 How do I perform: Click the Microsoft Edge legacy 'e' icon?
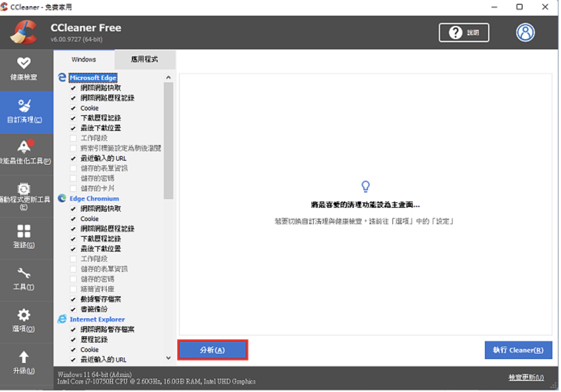[x=62, y=78]
